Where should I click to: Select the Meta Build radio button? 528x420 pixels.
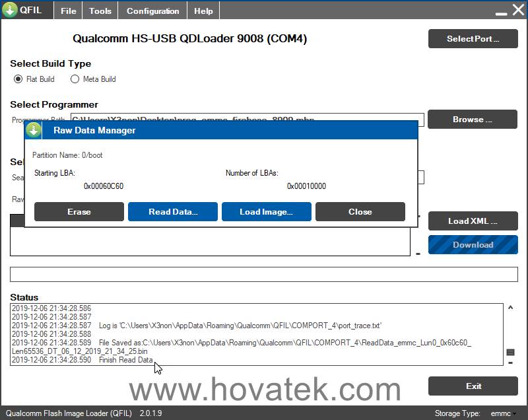[x=75, y=79]
